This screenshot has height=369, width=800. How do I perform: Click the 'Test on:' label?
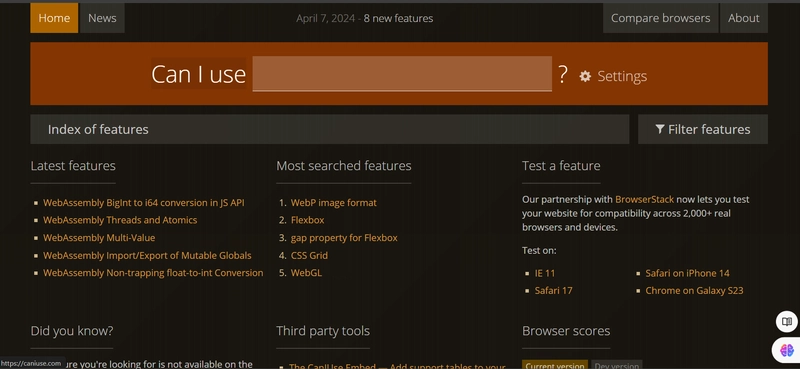click(x=539, y=251)
